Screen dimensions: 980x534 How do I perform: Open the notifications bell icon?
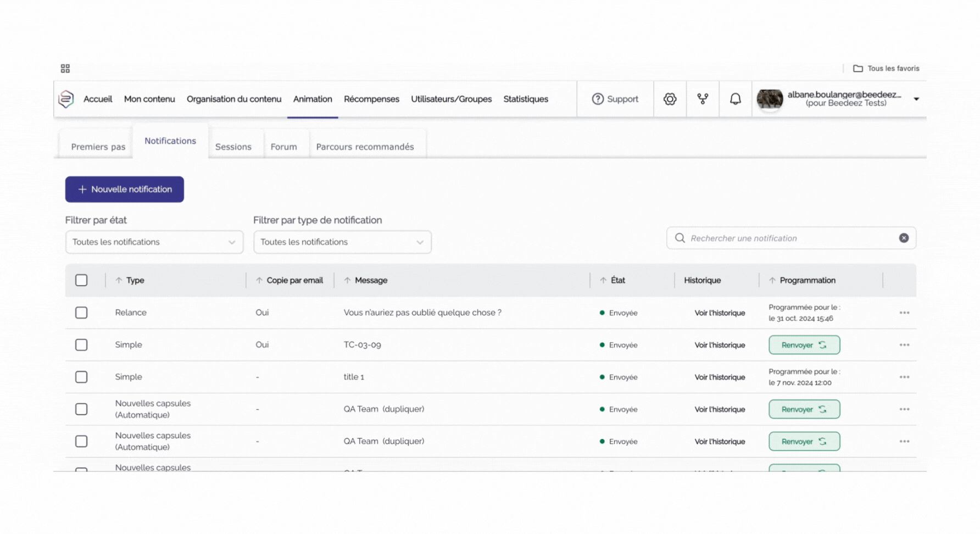(x=735, y=99)
